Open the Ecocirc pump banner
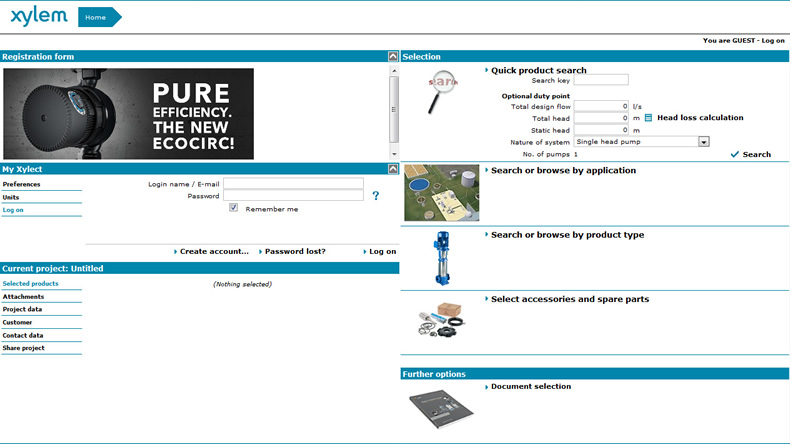790x444 pixels. pyautogui.click(x=128, y=114)
